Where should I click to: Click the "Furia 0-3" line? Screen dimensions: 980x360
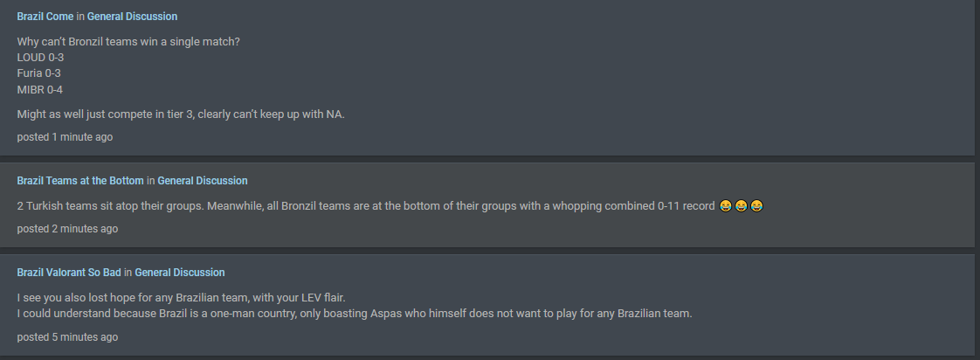tap(38, 73)
